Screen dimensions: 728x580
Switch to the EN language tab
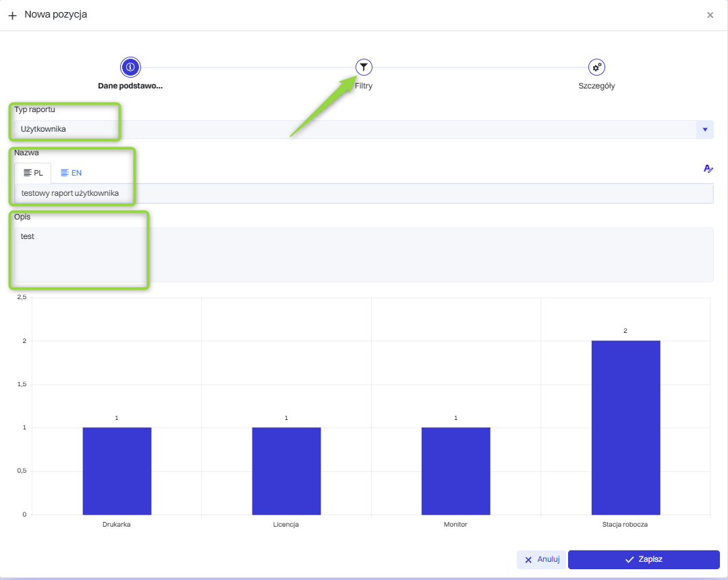pos(71,173)
